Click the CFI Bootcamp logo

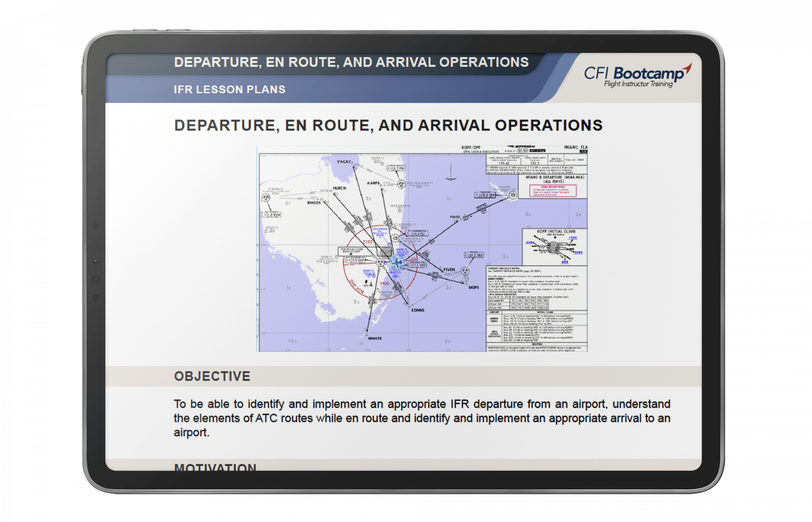(637, 76)
